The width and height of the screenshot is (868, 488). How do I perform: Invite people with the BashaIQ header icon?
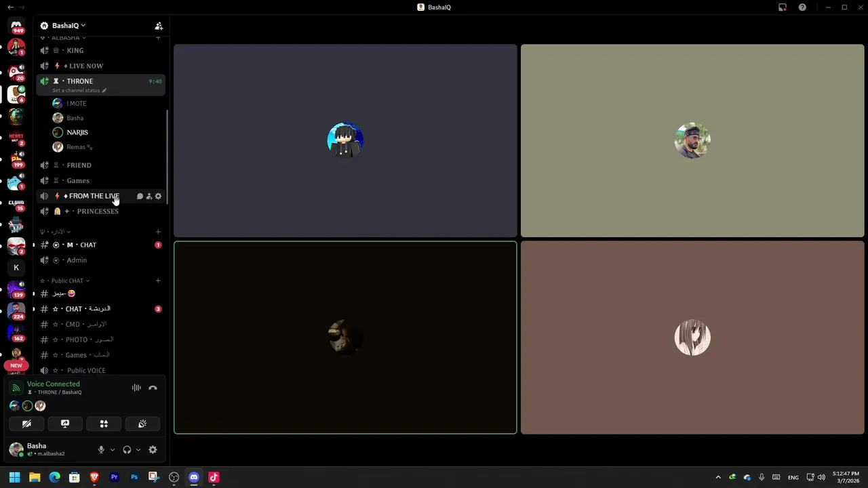click(x=159, y=26)
